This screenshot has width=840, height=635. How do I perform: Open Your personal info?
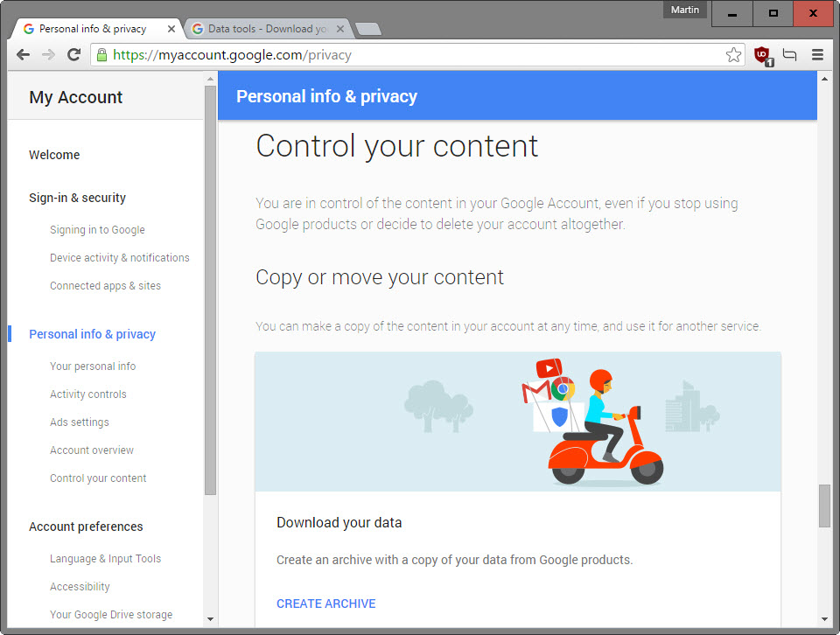93,366
